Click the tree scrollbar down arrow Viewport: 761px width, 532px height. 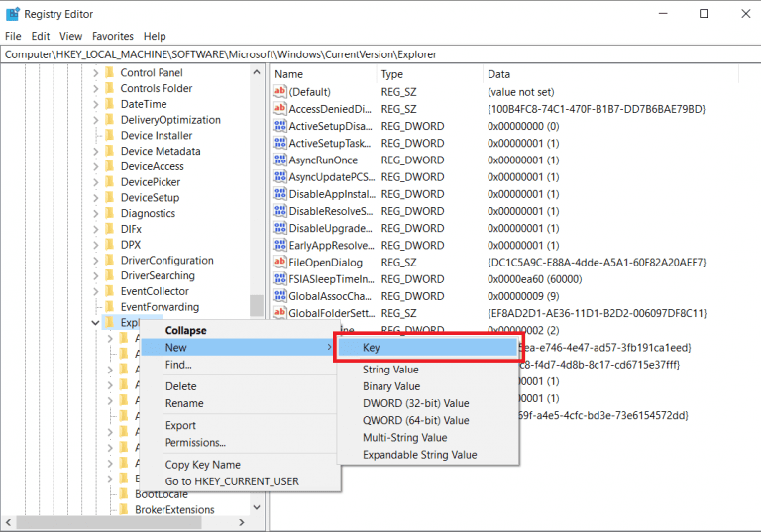[257, 507]
